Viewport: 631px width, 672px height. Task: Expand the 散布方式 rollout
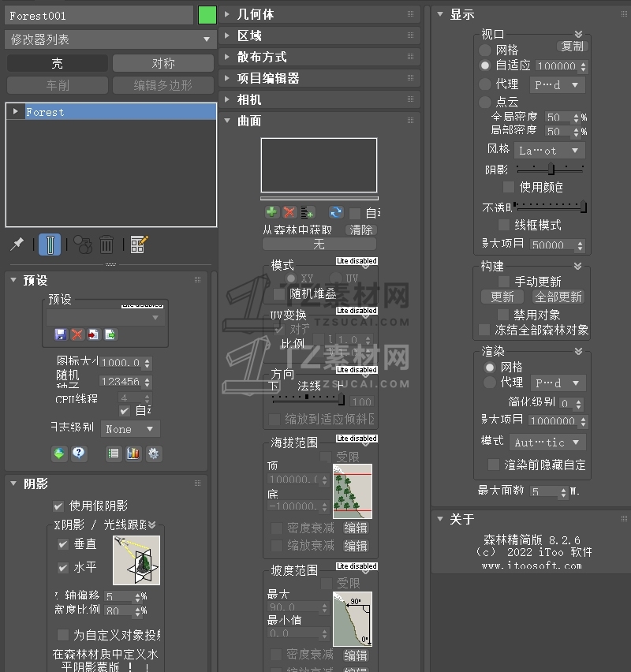pos(319,57)
